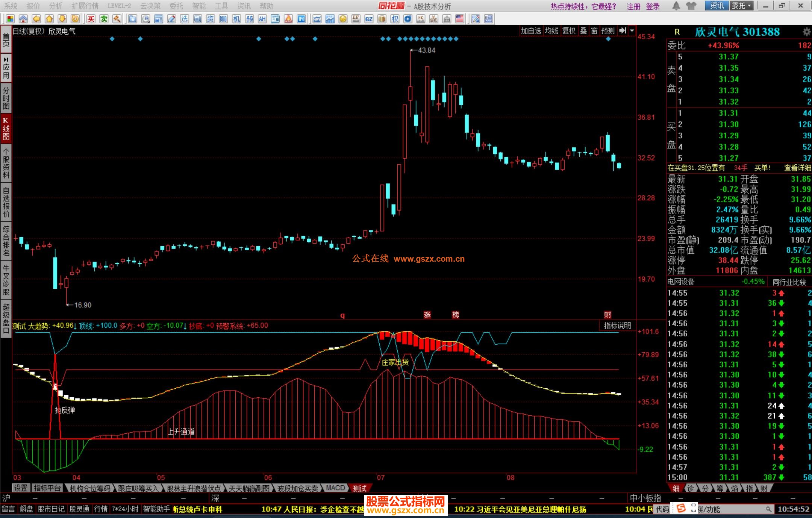
Task: Click the notification bell icon in title bar
Action: (676, 6)
